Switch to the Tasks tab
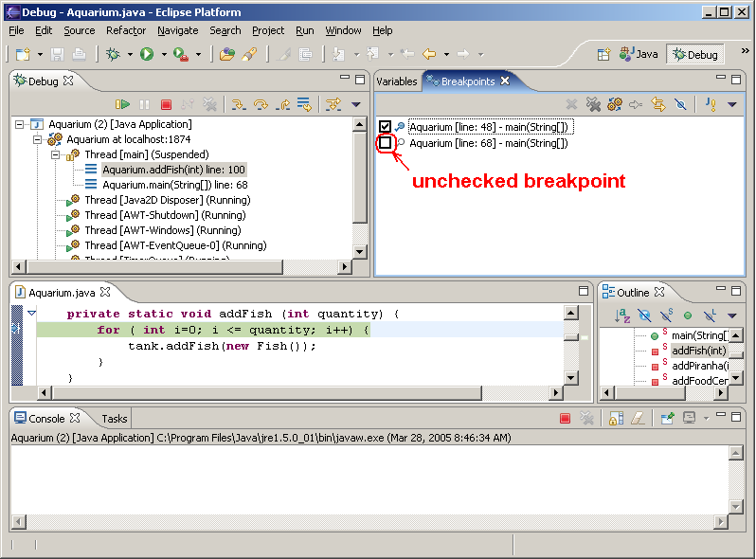This screenshot has height=559, width=756. pos(115,419)
